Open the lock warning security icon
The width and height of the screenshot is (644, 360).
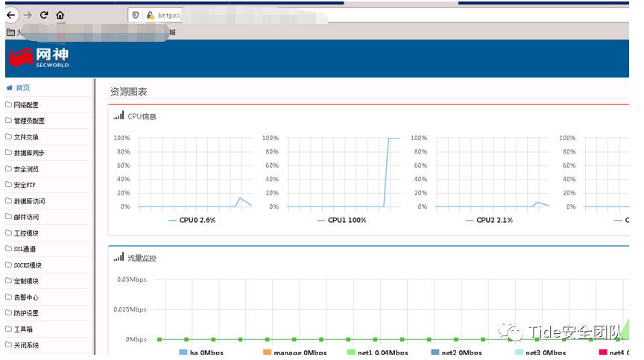(151, 15)
